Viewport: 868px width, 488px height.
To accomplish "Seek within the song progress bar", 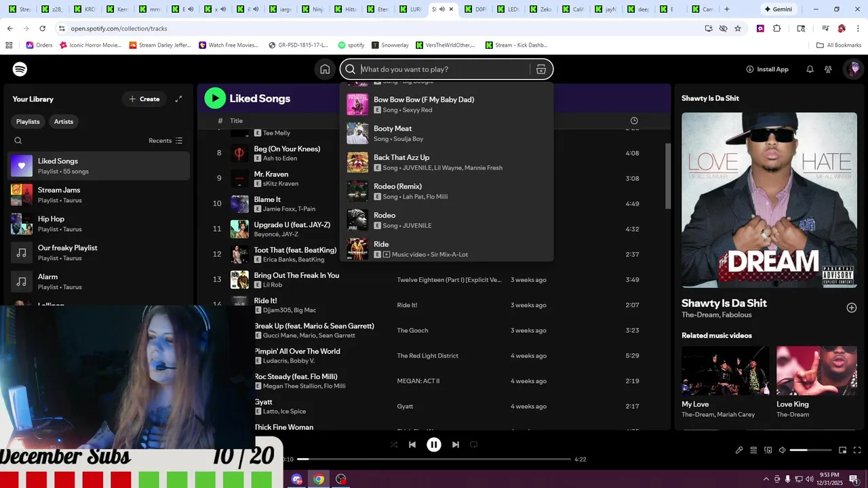I will (x=434, y=460).
